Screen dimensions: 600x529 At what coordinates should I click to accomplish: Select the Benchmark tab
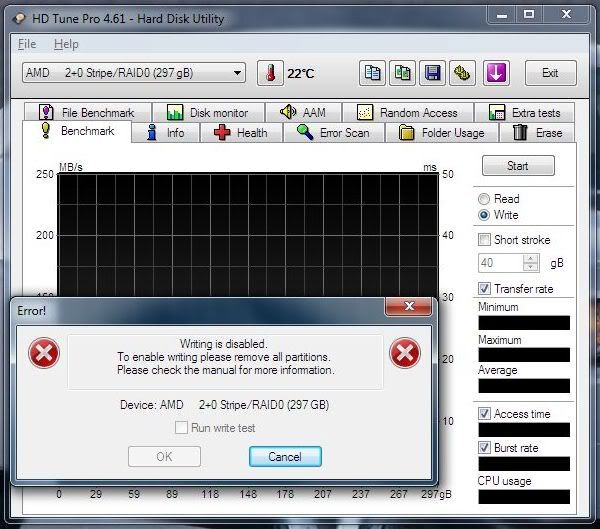click(77, 131)
